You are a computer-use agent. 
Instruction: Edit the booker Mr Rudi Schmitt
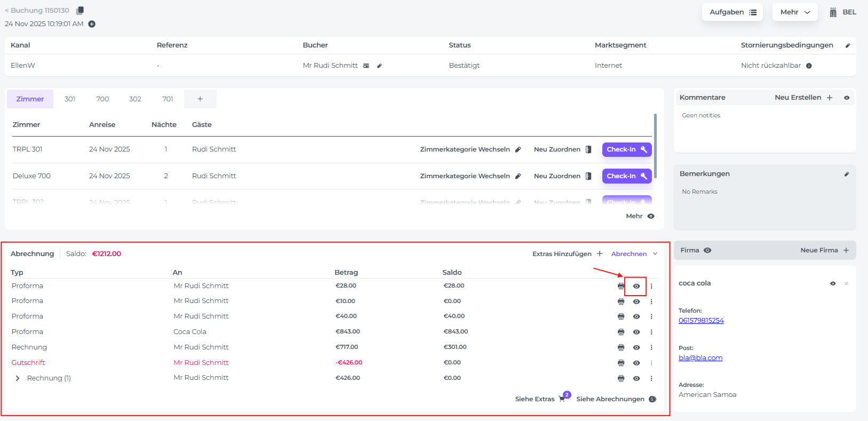pyautogui.click(x=379, y=66)
